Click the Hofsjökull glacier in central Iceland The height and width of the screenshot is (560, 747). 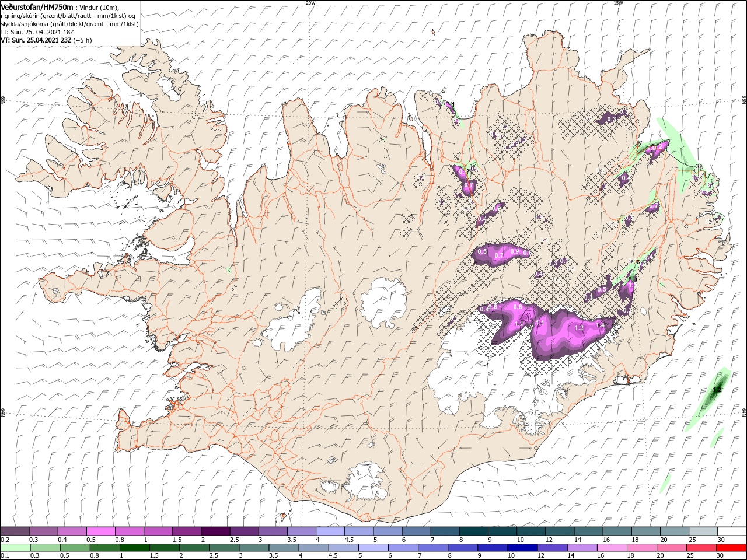(385, 302)
